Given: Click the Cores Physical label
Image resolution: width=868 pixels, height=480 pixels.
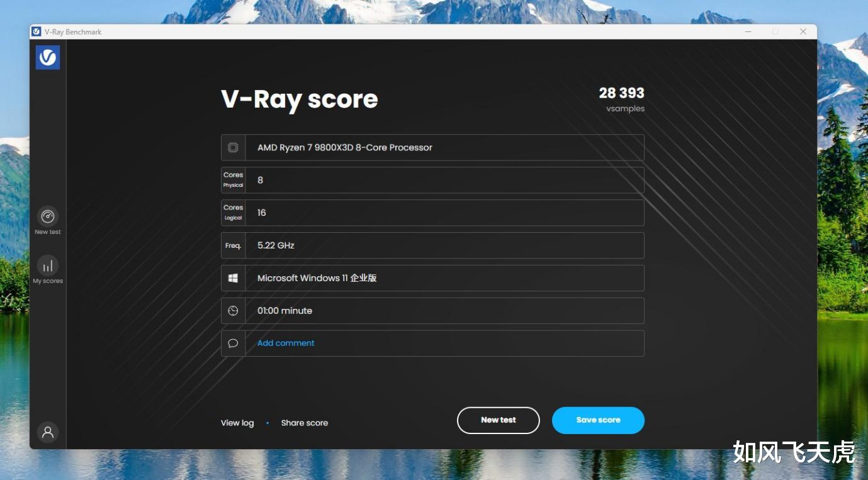Looking at the screenshot, I should [x=233, y=180].
